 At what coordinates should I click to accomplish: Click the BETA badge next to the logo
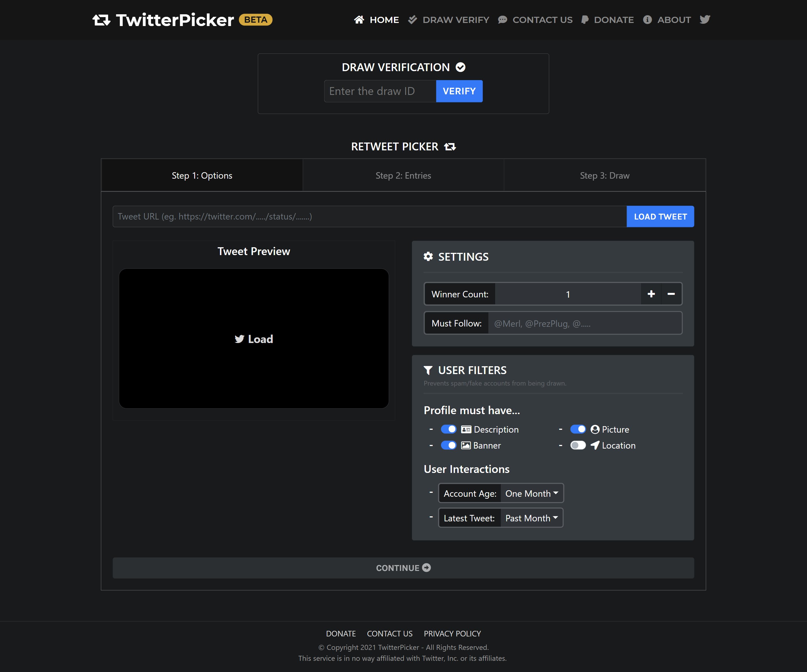[256, 20]
